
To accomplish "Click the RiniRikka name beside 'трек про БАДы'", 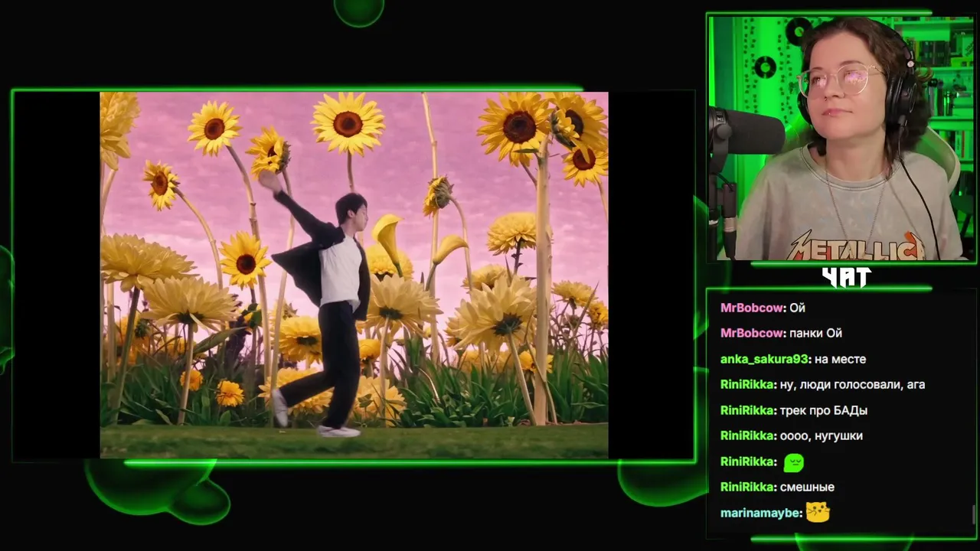I will coord(747,410).
